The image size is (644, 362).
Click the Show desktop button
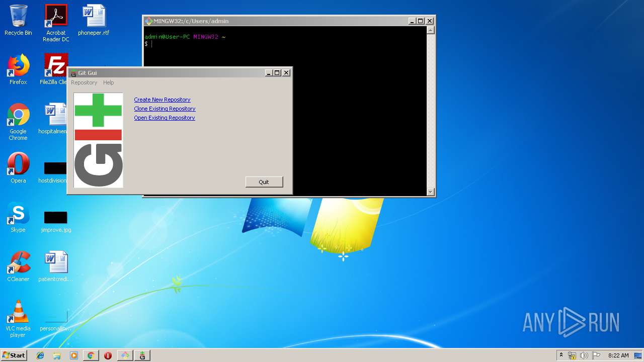pyautogui.click(x=638, y=355)
